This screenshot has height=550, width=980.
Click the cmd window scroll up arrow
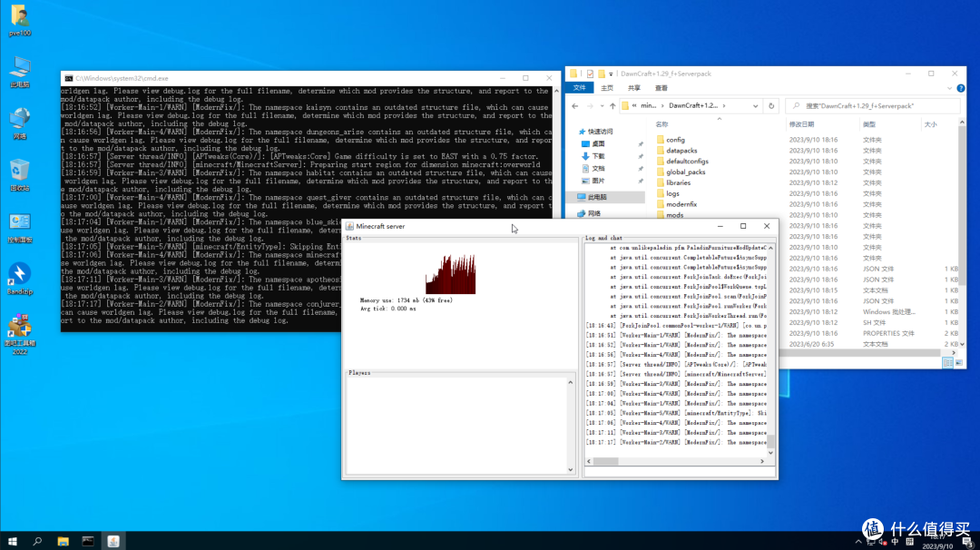(556, 92)
